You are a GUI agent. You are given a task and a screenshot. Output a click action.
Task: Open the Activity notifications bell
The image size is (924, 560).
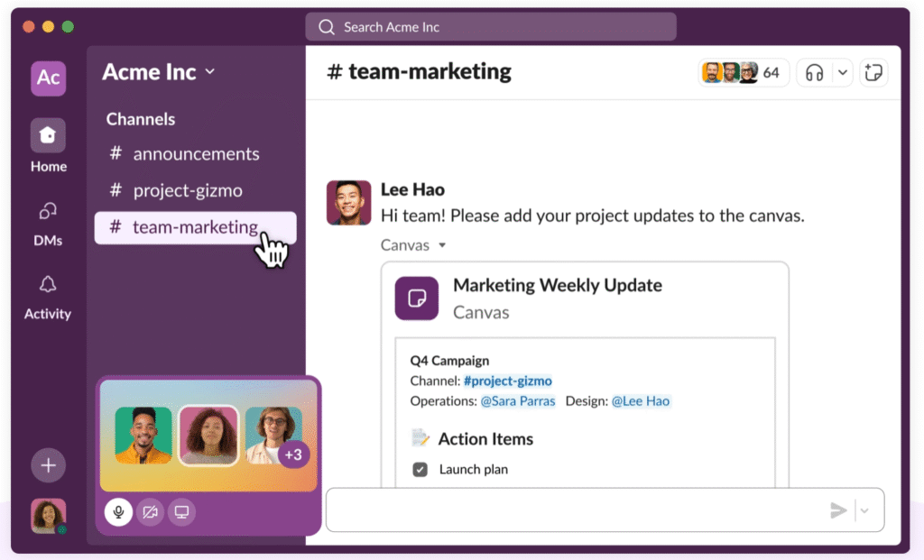point(48,285)
